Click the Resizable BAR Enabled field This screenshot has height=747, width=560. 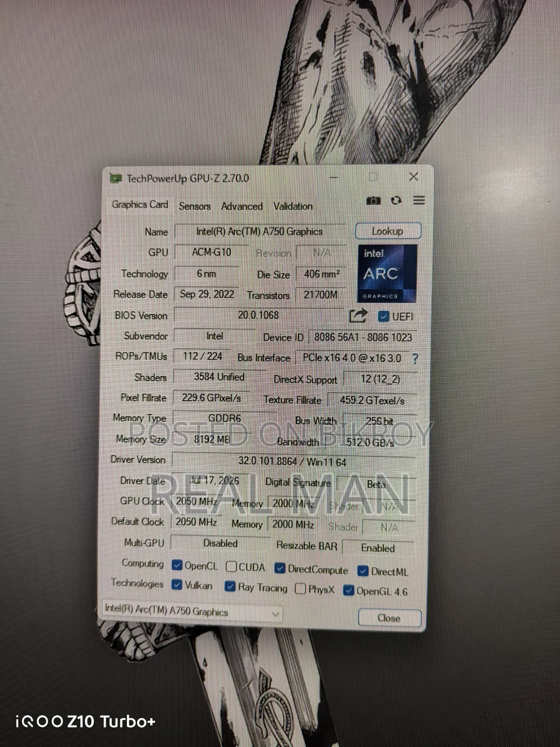tap(378, 548)
